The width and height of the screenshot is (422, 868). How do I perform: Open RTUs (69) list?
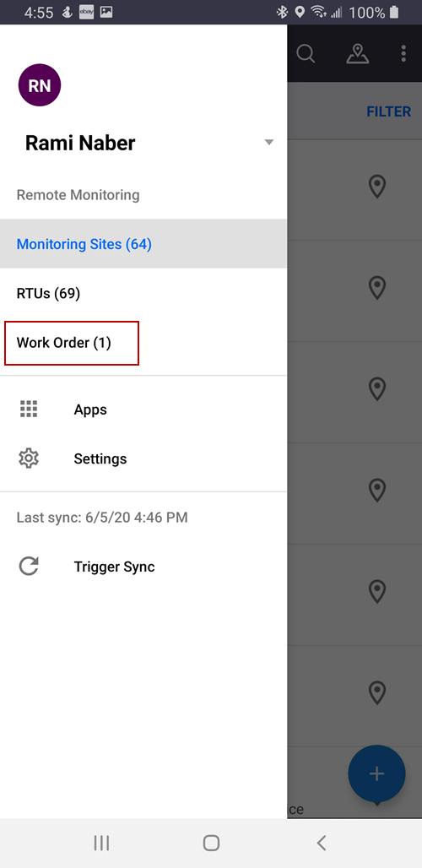click(x=143, y=293)
